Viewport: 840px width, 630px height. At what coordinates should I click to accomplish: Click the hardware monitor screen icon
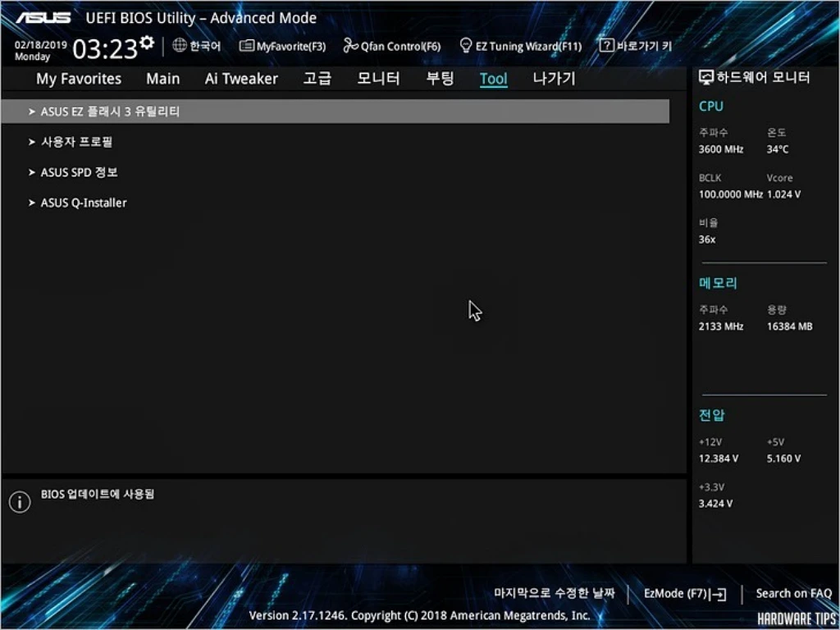coord(706,78)
